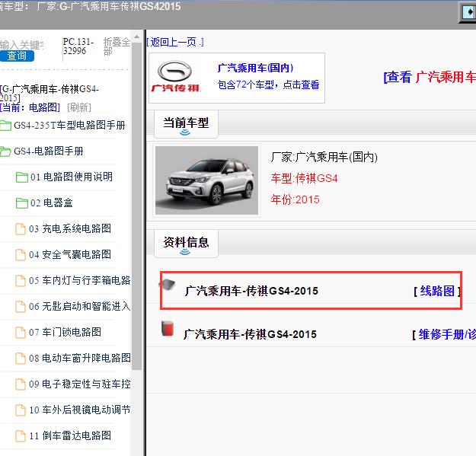Click the red book icon beside 维修手册 row
Screen dimensions: 476x456
coord(168,329)
